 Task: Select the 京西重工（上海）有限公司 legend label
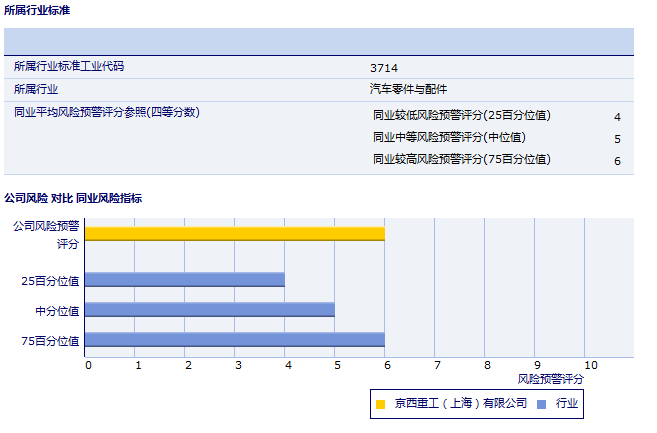pos(459,404)
